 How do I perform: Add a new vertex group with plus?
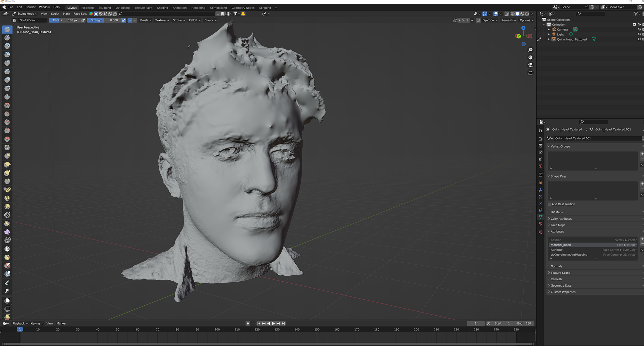642,154
